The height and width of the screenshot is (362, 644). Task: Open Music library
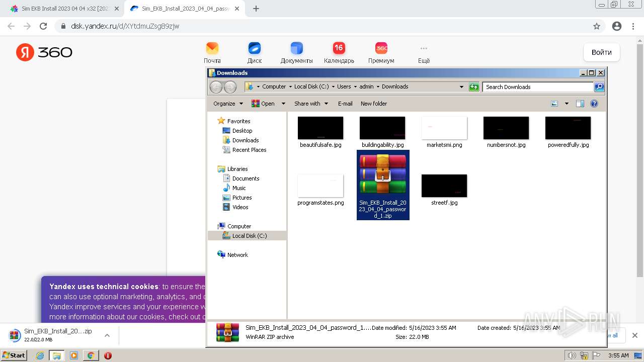click(x=234, y=188)
